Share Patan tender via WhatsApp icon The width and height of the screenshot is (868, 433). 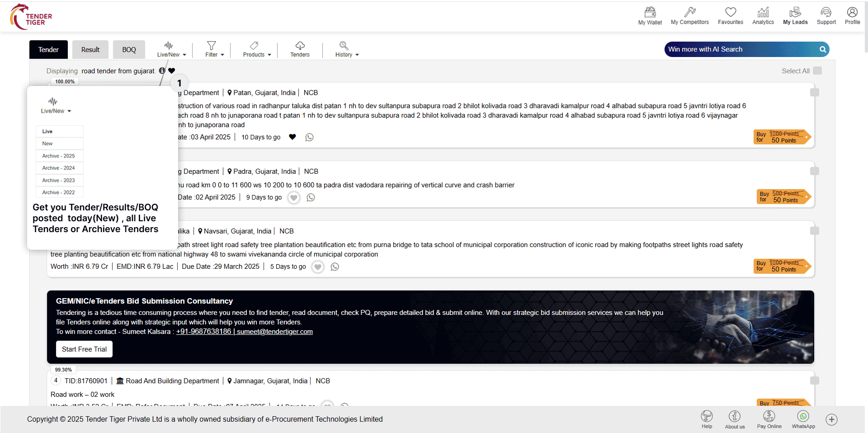point(309,137)
